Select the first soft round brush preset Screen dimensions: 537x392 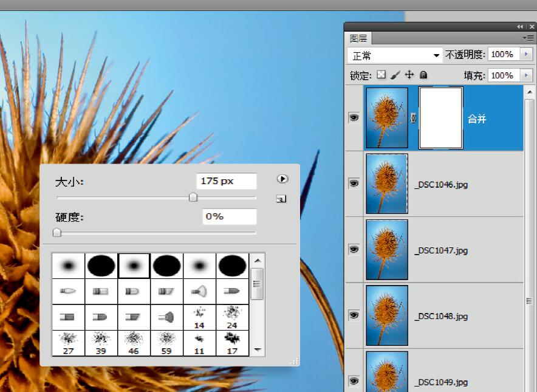click(x=69, y=266)
